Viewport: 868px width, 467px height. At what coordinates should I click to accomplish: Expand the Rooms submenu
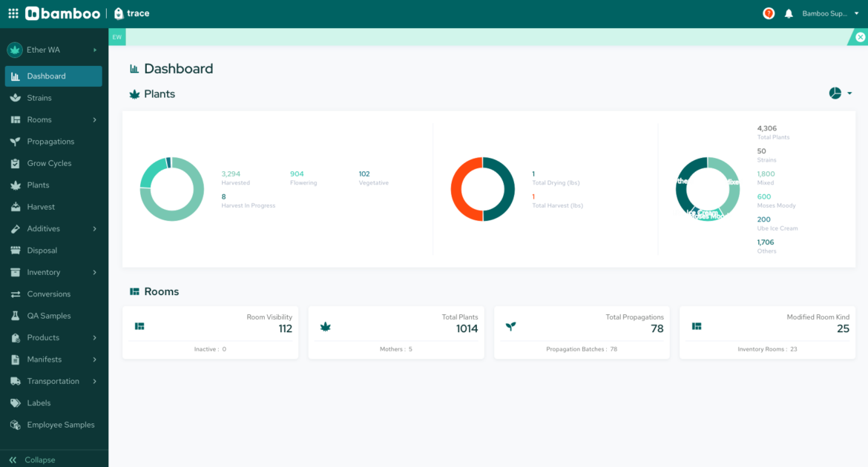(x=95, y=119)
